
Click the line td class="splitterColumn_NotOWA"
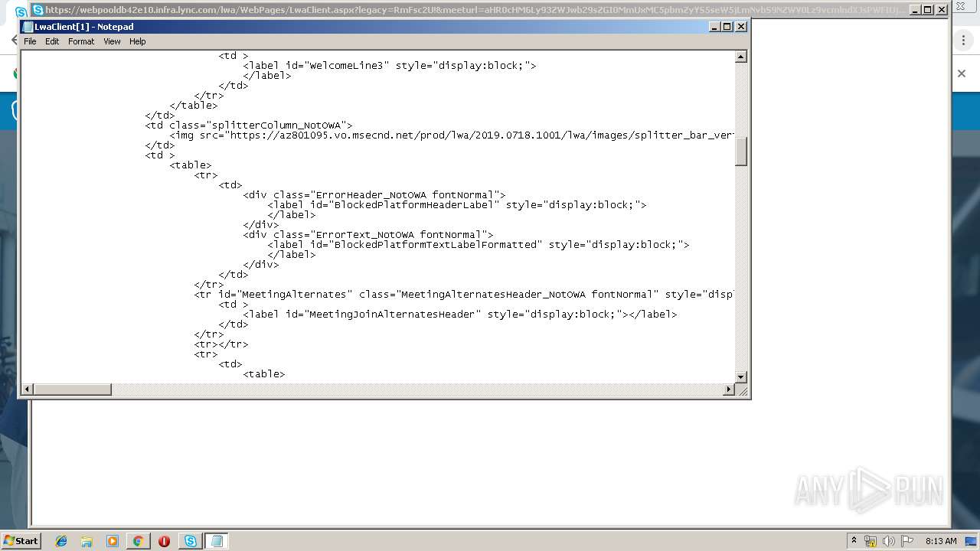[249, 126]
